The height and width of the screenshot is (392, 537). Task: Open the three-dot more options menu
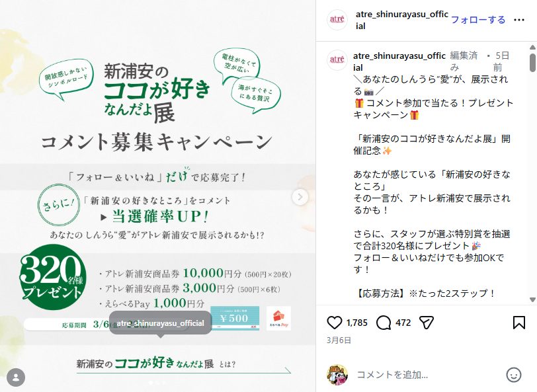point(519,20)
